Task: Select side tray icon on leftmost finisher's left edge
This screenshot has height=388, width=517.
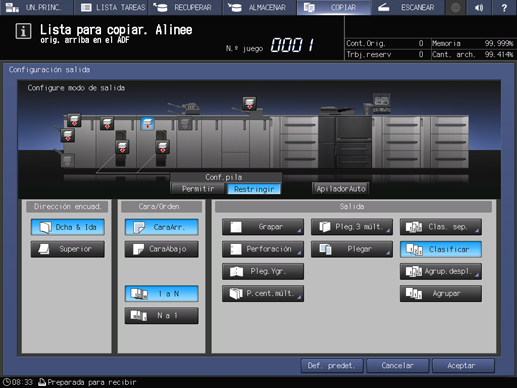Action: pyautogui.click(x=68, y=135)
